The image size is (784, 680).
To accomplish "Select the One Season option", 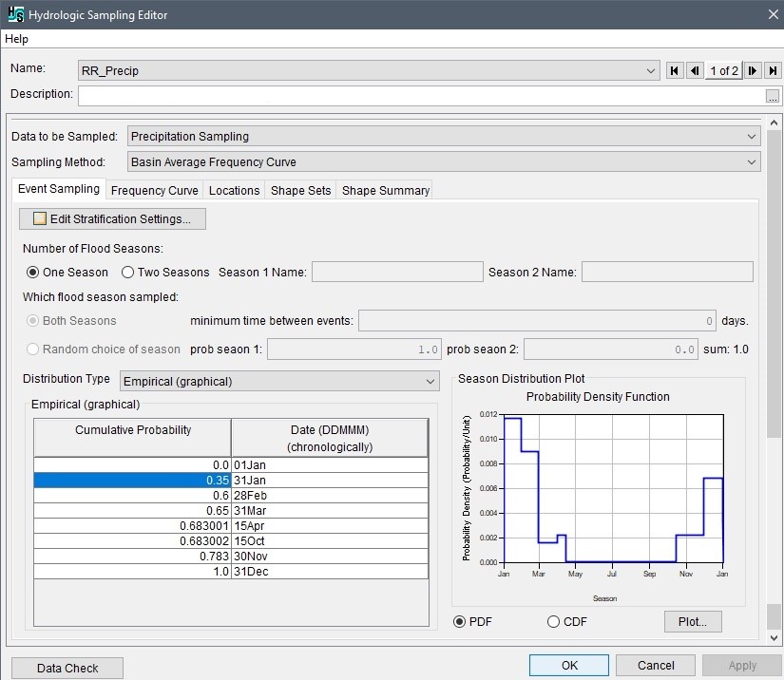I will tap(33, 273).
